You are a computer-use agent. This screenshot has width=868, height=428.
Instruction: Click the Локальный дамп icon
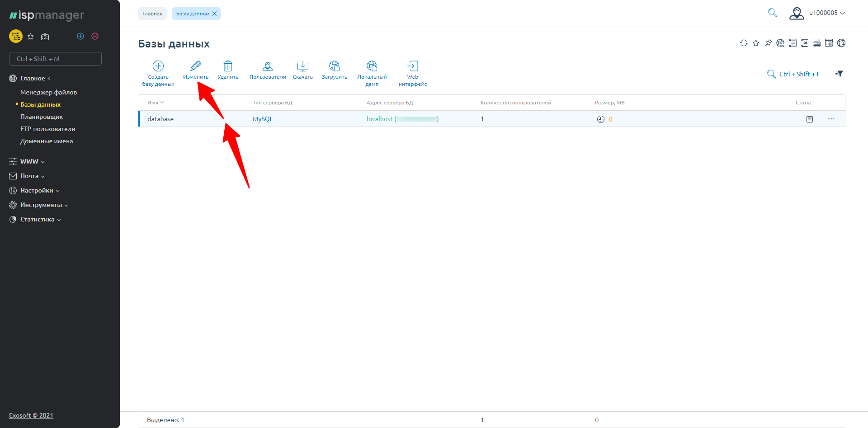tap(372, 66)
